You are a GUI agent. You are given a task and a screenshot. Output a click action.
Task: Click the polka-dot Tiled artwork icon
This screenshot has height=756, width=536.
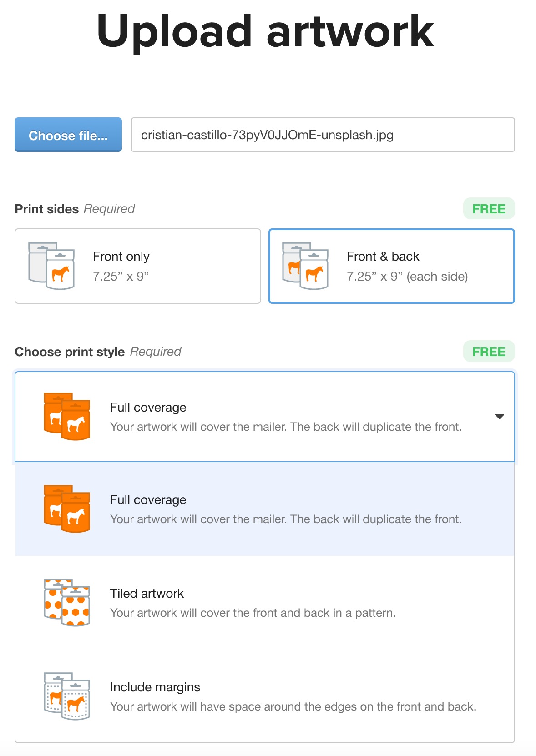[67, 603]
